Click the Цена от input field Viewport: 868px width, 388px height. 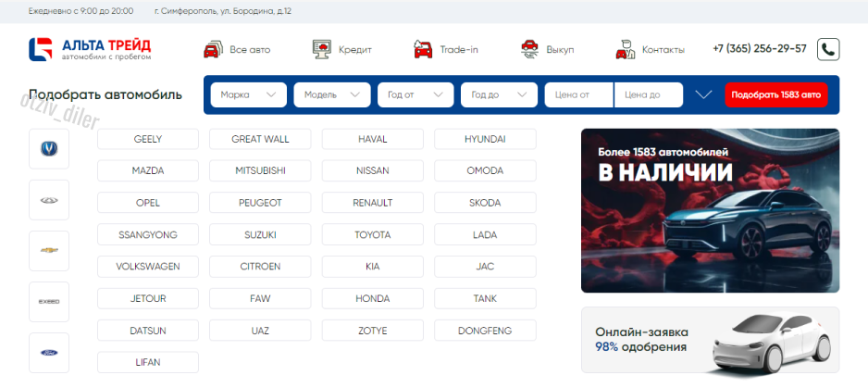pos(579,94)
